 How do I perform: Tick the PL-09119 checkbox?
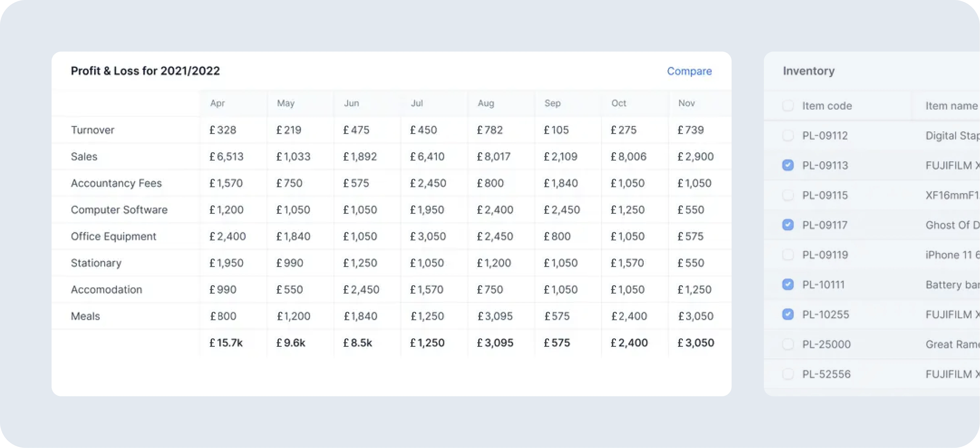[x=788, y=255]
